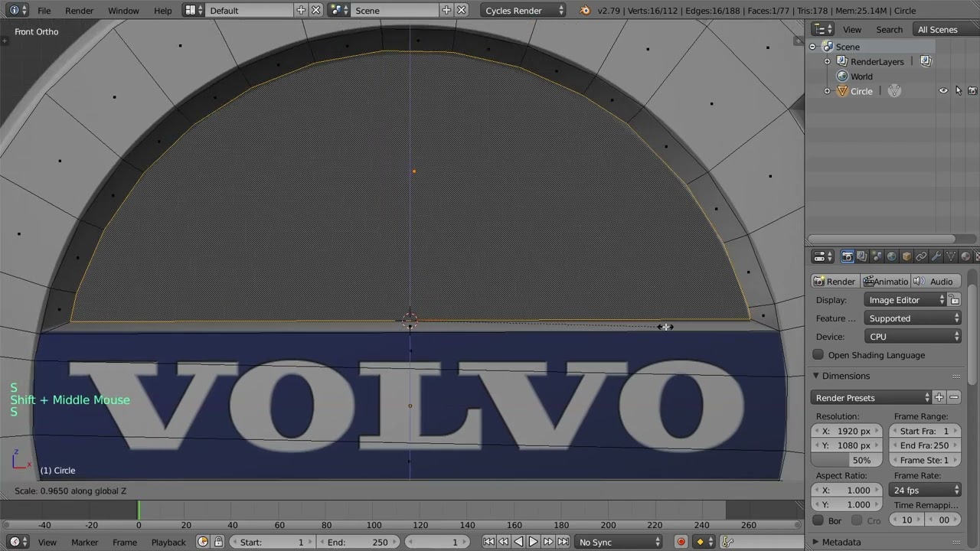Open the keying set selector icon
The height and width of the screenshot is (551, 980).
(x=727, y=542)
